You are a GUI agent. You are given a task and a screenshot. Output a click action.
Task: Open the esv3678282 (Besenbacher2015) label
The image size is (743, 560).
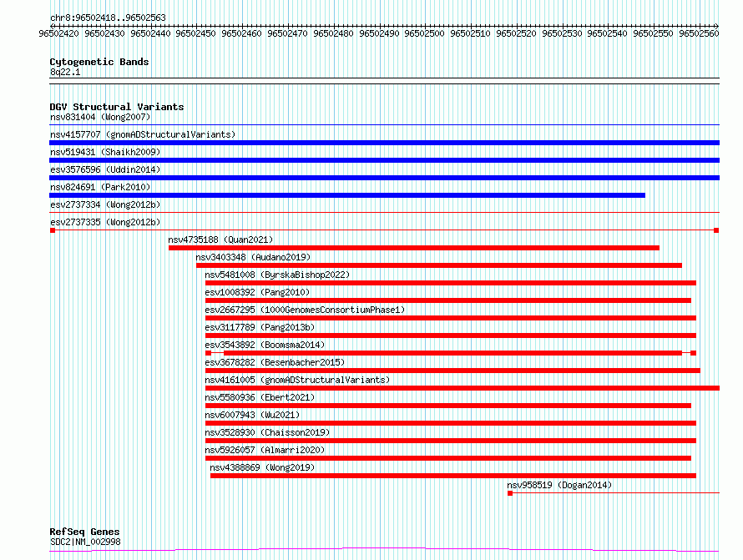click(x=275, y=362)
